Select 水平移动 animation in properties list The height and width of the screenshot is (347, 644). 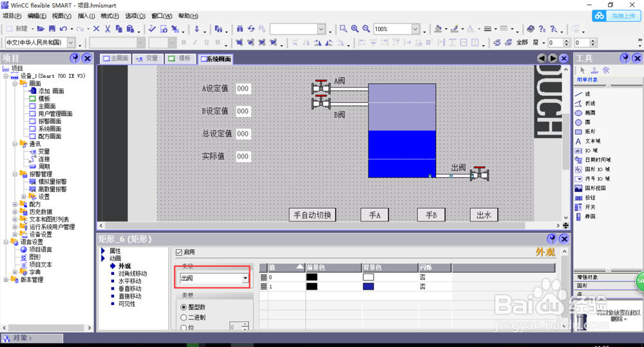tap(130, 281)
